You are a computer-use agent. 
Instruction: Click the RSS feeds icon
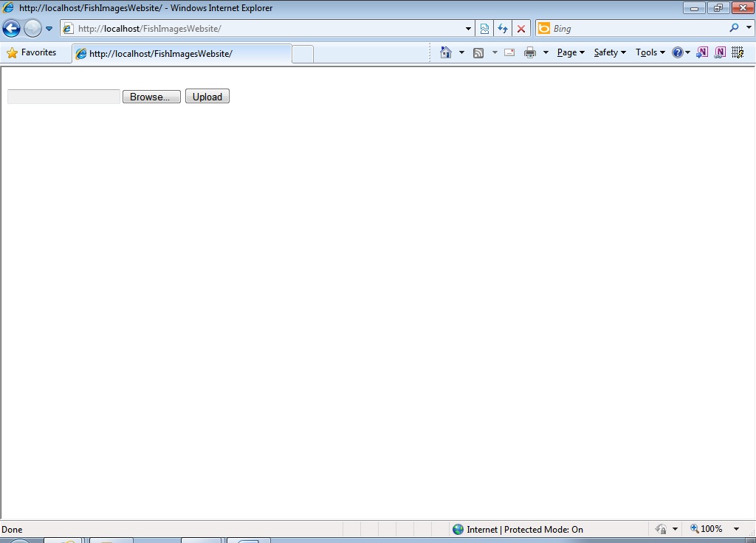(x=478, y=52)
